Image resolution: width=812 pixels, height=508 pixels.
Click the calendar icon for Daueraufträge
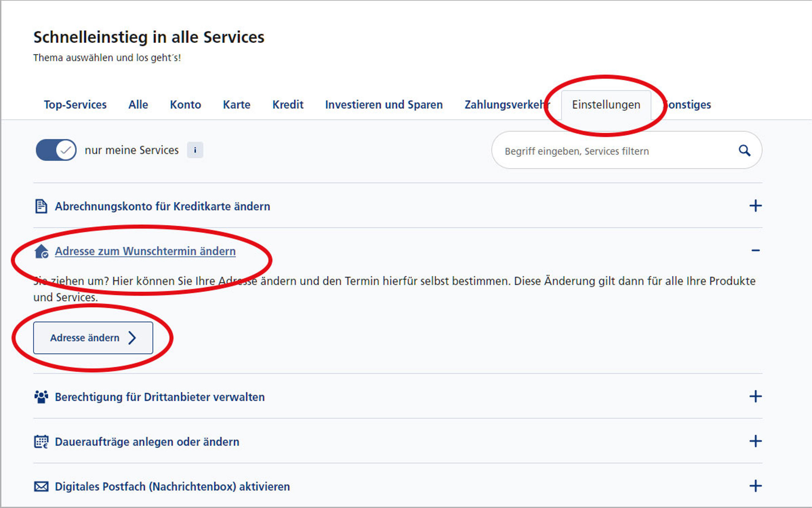click(x=41, y=442)
